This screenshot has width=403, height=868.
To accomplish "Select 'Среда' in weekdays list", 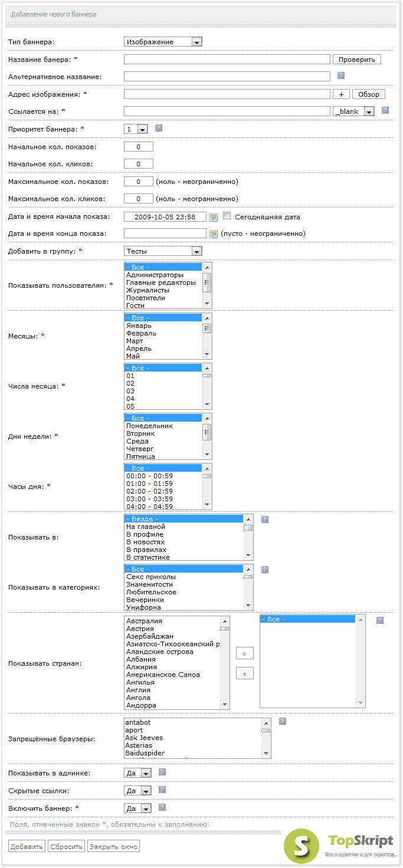I will point(163,441).
